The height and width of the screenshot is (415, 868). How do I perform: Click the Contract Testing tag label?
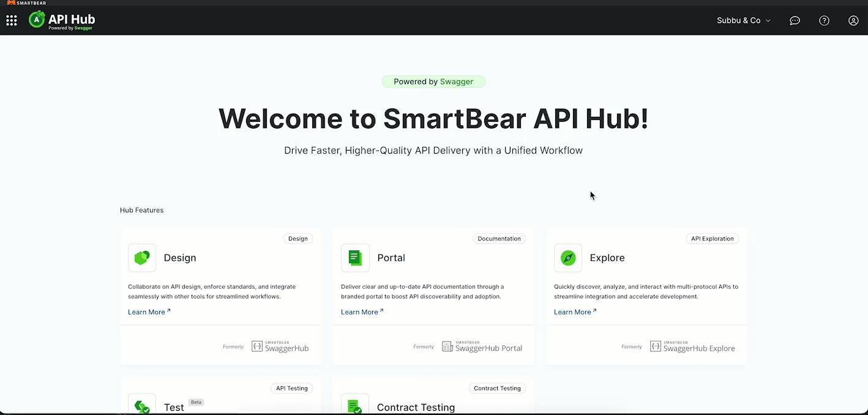[497, 388]
